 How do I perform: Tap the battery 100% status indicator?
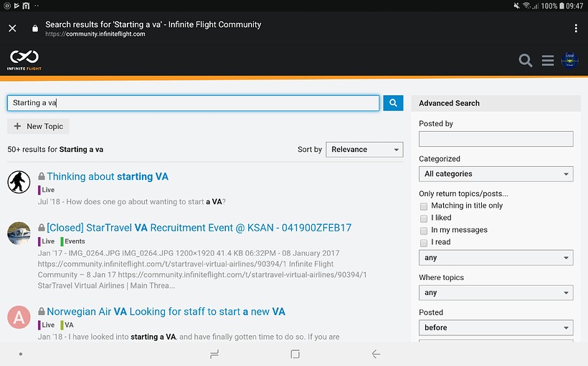553,6
